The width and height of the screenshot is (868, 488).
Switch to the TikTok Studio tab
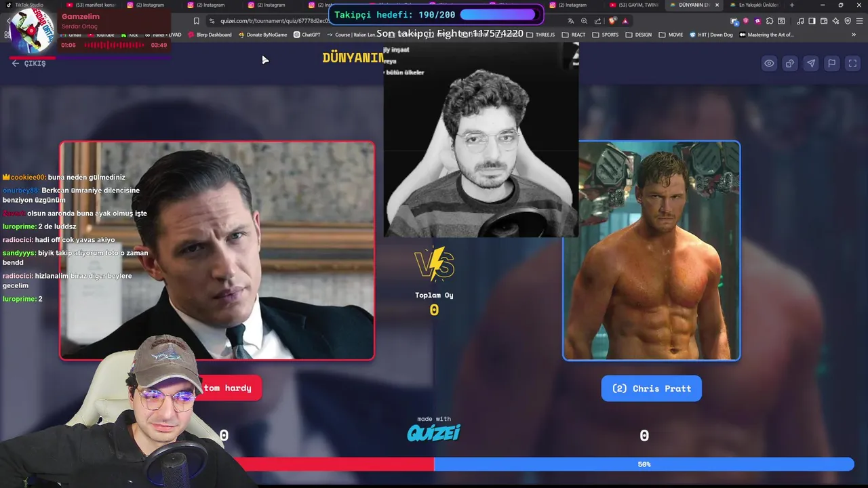(26, 5)
